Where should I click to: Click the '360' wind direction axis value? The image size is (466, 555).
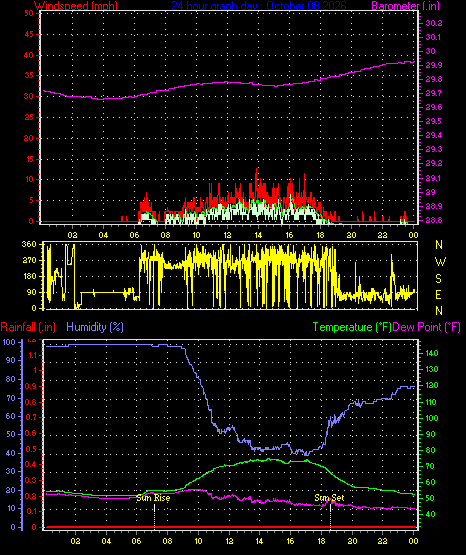[29, 244]
